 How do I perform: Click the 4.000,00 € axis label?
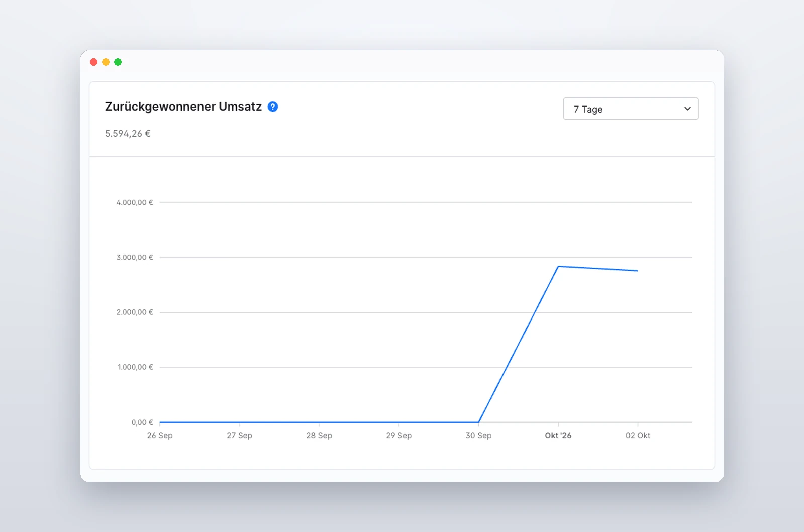pyautogui.click(x=135, y=202)
